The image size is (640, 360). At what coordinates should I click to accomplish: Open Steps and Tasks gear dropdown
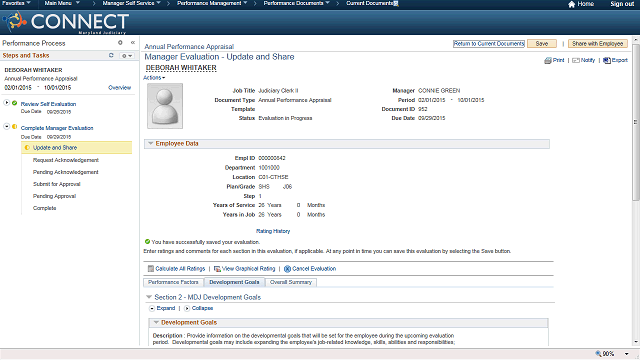point(127,56)
